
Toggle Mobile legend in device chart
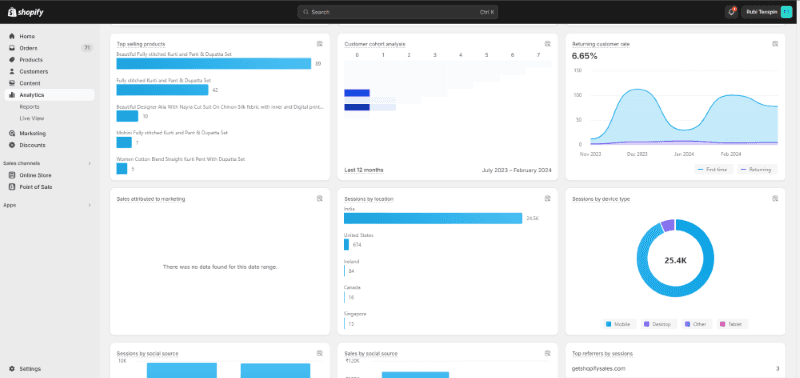[619, 324]
